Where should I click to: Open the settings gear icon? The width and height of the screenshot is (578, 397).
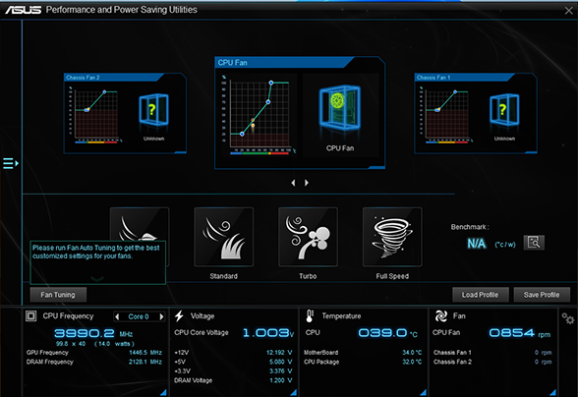(x=568, y=318)
